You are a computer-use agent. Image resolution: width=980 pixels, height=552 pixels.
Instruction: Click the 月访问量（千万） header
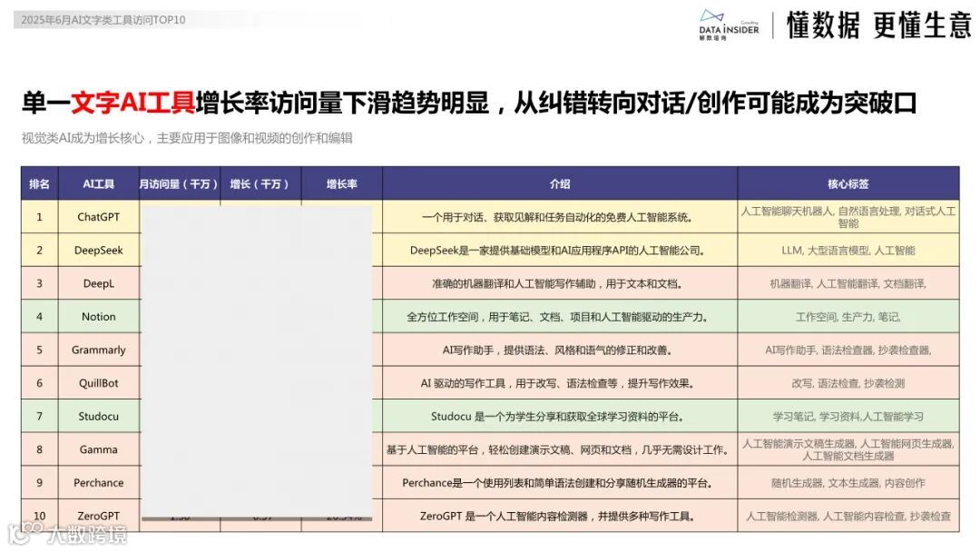179,183
